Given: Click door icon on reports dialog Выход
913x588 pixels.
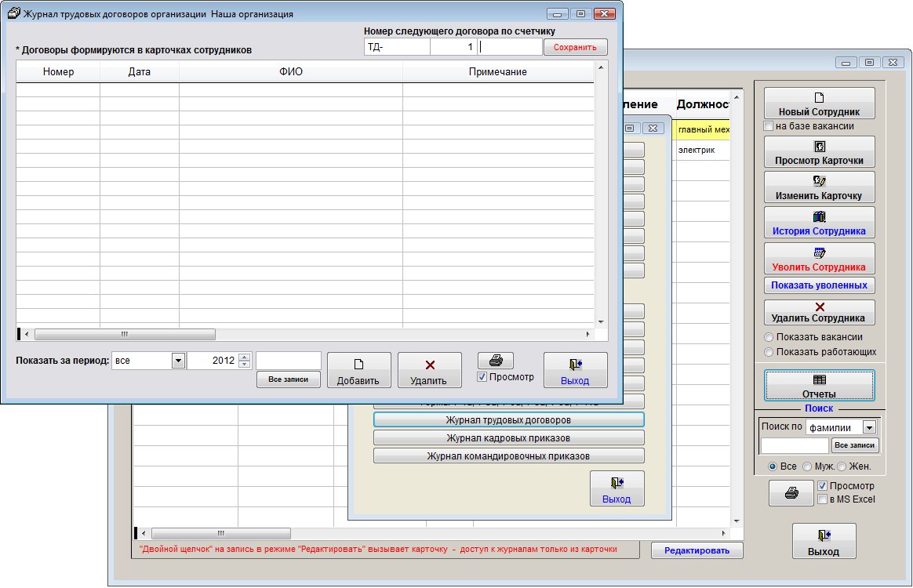Looking at the screenshot, I should 617,483.
